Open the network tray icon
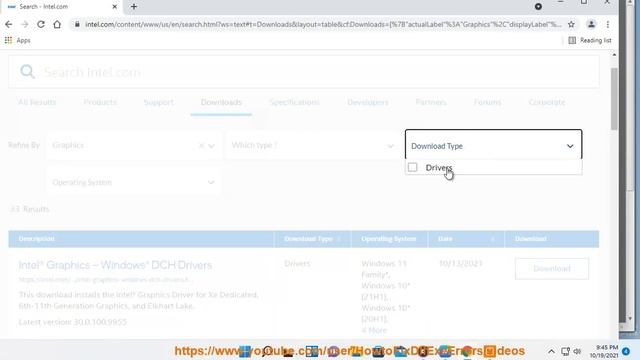The width and height of the screenshot is (640, 360). click(565, 351)
